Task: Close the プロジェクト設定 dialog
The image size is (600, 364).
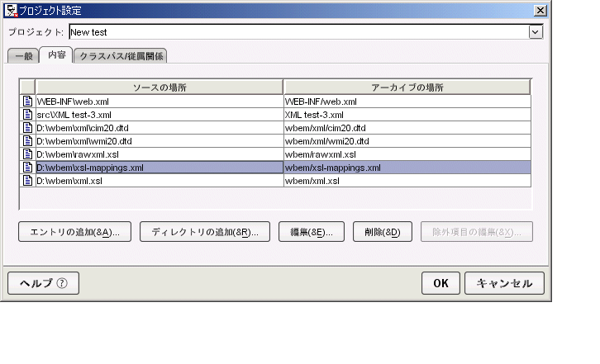Action: (540, 11)
